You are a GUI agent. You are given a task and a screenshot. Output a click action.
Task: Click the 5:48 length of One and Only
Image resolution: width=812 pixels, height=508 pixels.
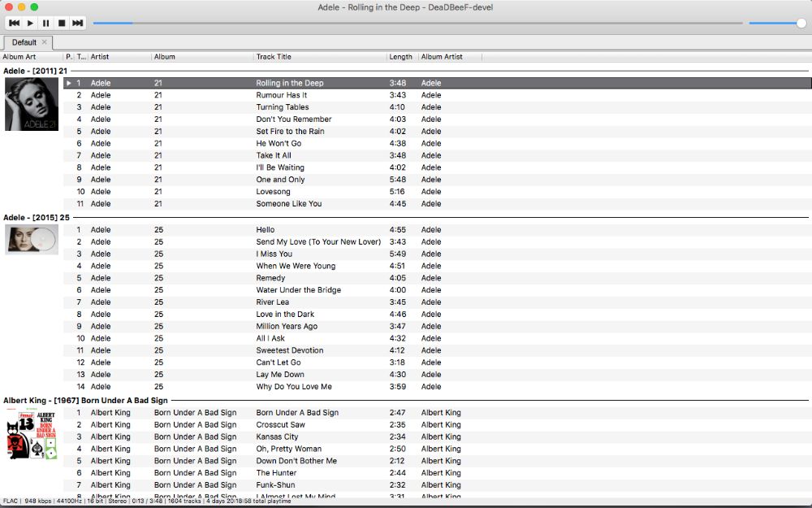click(398, 180)
